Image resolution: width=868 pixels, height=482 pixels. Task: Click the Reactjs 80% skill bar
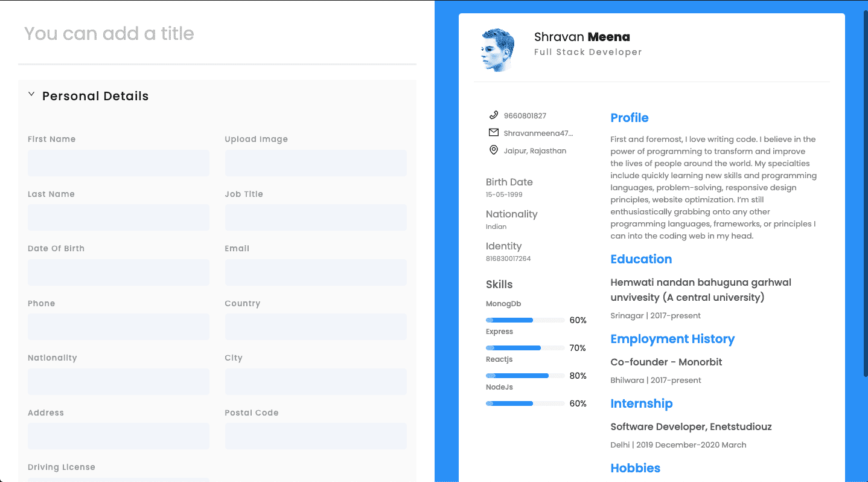click(x=525, y=376)
